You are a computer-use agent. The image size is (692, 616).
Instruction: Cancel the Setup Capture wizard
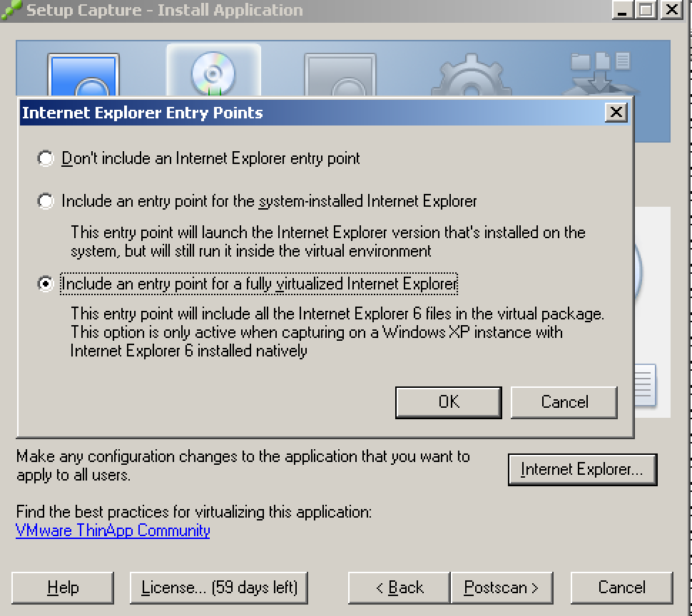(622, 587)
